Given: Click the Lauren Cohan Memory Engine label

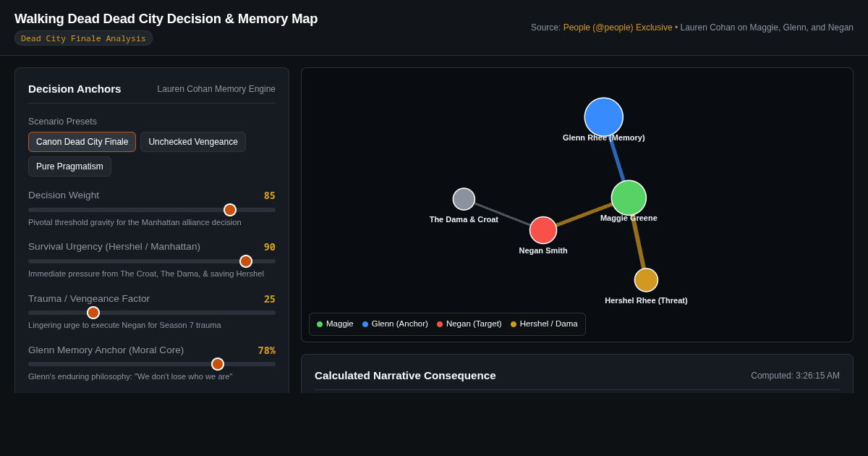Looking at the screenshot, I should pos(216,89).
